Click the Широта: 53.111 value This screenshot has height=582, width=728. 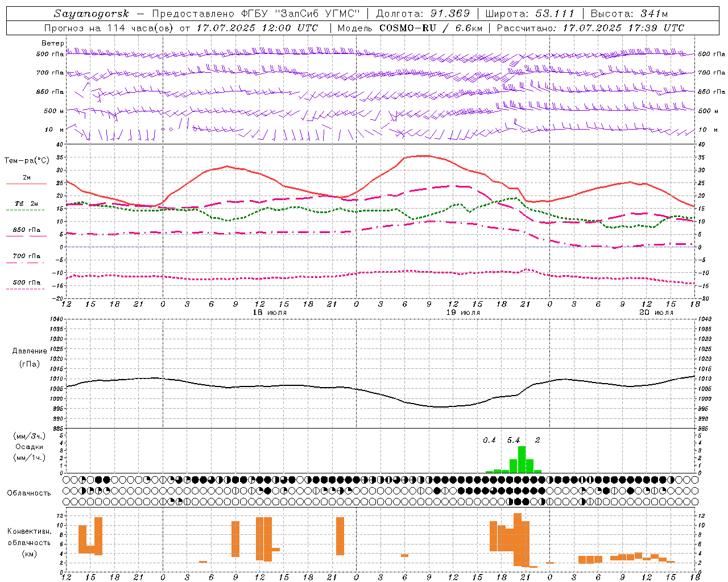tap(530, 14)
